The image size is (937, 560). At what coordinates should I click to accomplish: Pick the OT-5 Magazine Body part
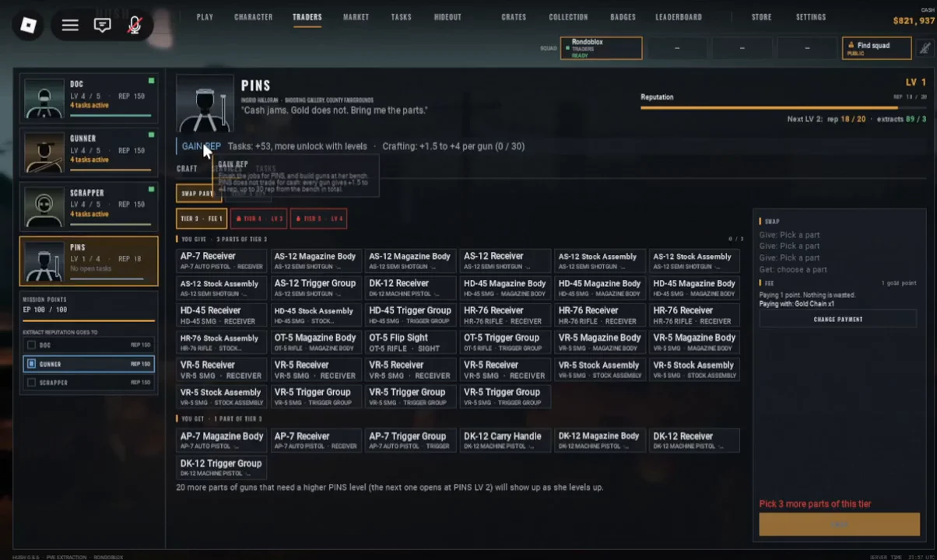316,342
